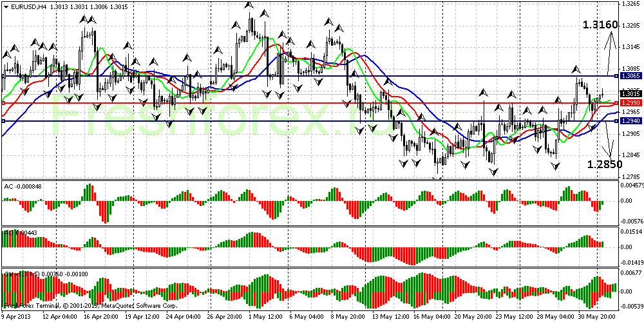Click the 1.2850 target price annotation

click(x=604, y=164)
